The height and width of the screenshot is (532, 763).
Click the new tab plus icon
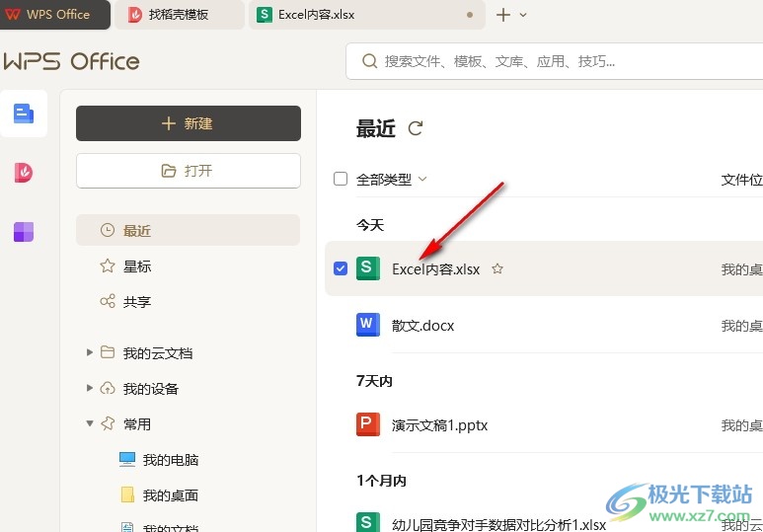coord(503,15)
